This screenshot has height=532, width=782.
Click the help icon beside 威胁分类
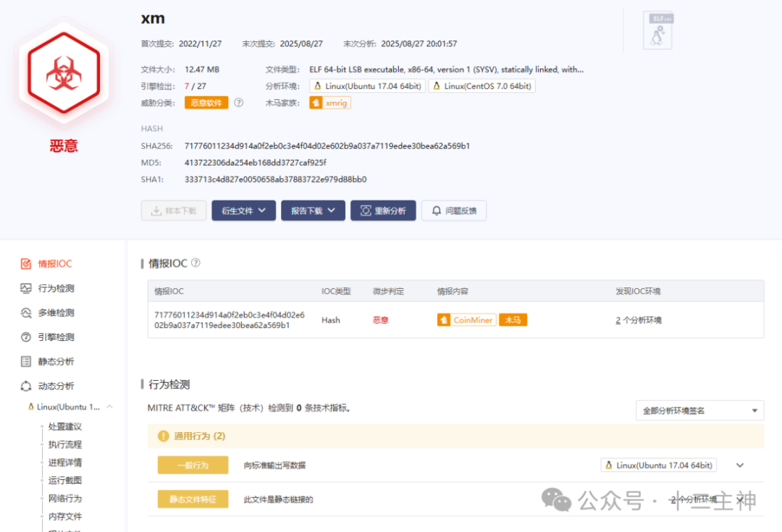pyautogui.click(x=240, y=102)
